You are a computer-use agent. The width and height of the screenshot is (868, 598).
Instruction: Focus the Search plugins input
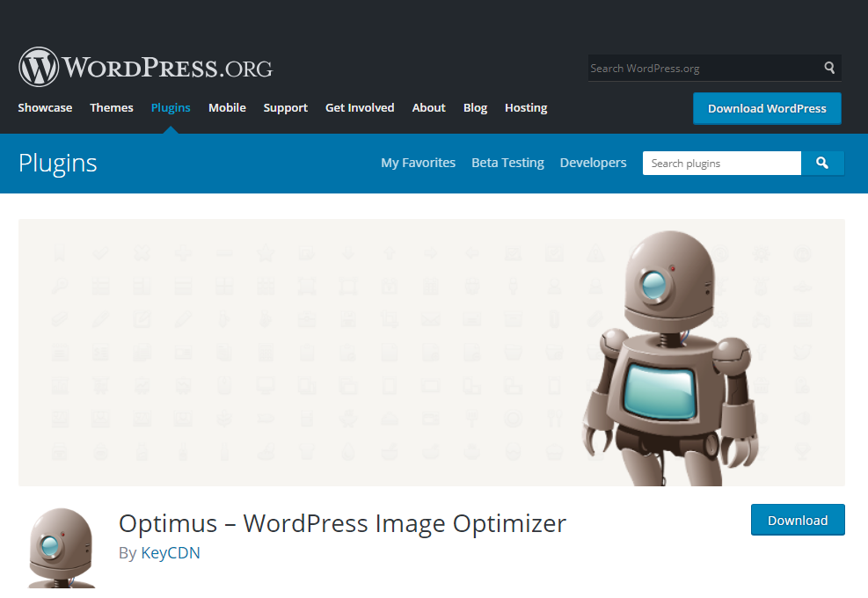pos(722,163)
